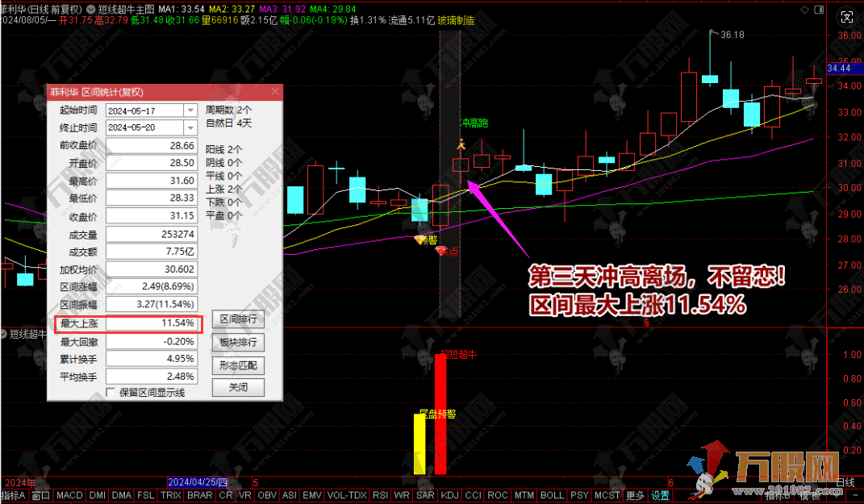Select the SAR indicator tab
The height and width of the screenshot is (504, 864).
425,495
